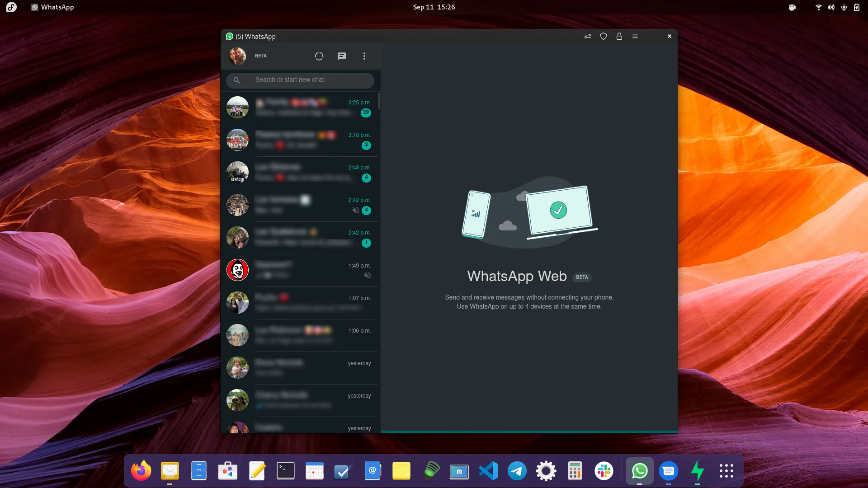Open the Calculator in the dock
The image size is (868, 488).
pos(575,471)
